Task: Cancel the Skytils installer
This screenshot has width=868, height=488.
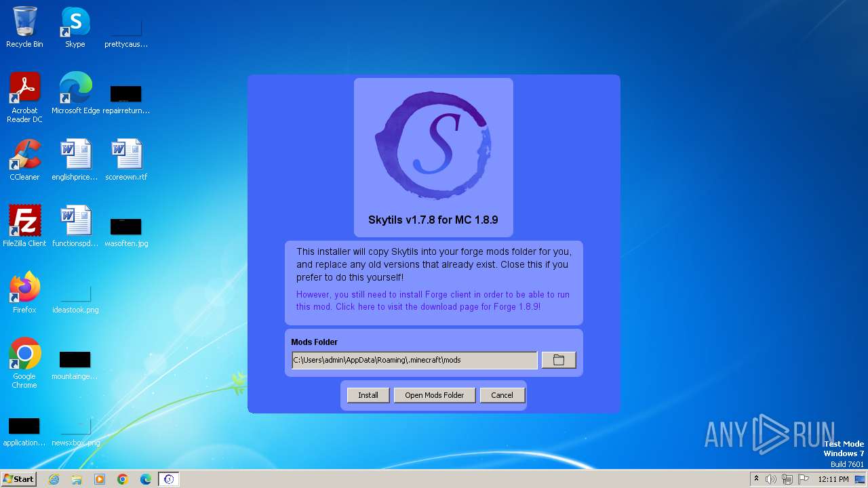Action: click(x=502, y=395)
